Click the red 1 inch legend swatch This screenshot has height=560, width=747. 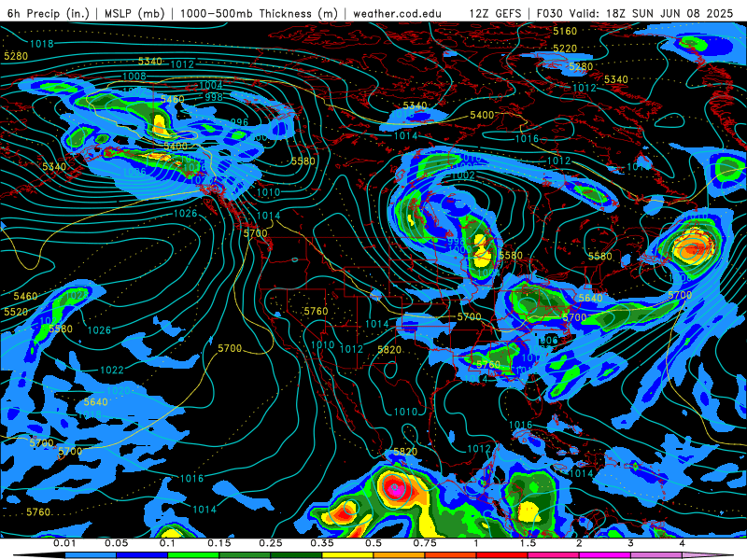tap(502, 555)
